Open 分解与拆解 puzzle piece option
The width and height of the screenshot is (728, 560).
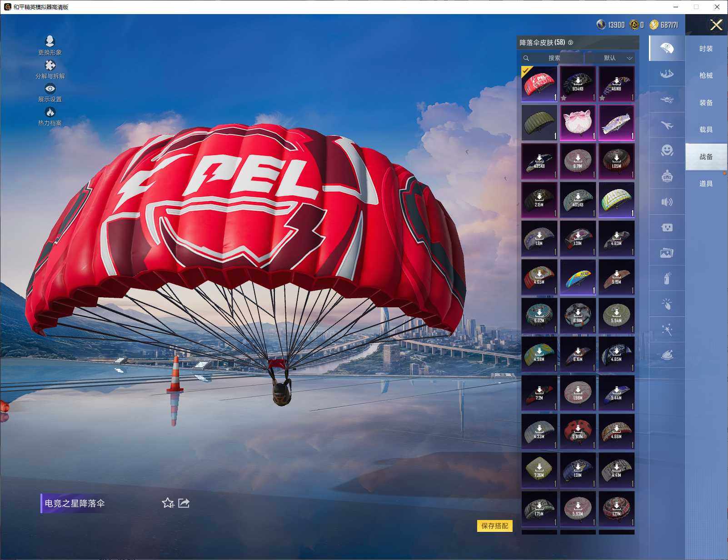coord(50,69)
